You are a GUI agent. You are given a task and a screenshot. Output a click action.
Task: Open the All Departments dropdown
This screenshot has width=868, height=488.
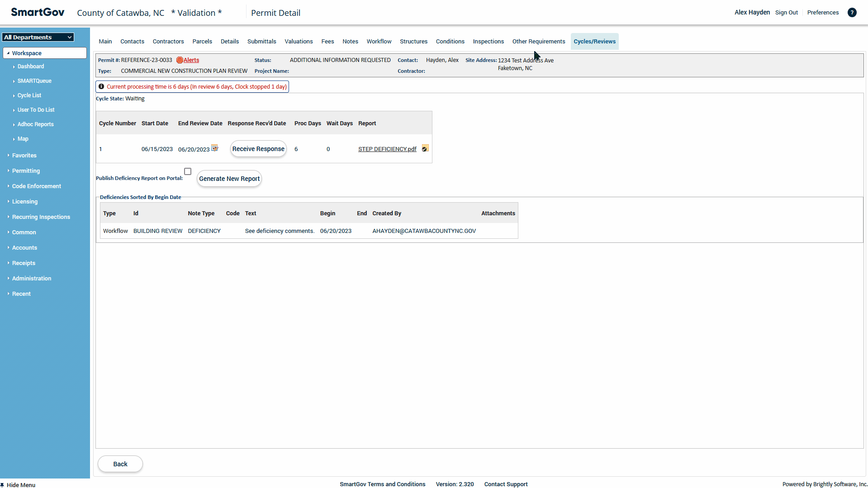click(x=38, y=37)
